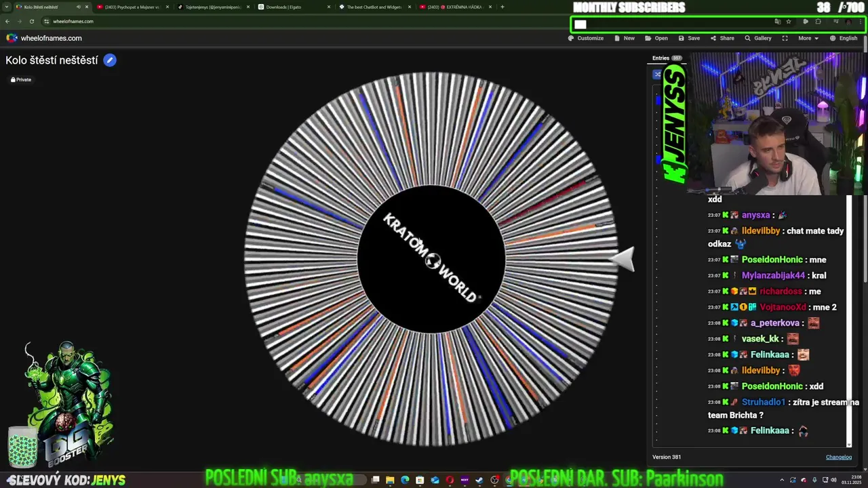868x488 pixels.
Task: Open the browser profile avatar
Action: 848,22
